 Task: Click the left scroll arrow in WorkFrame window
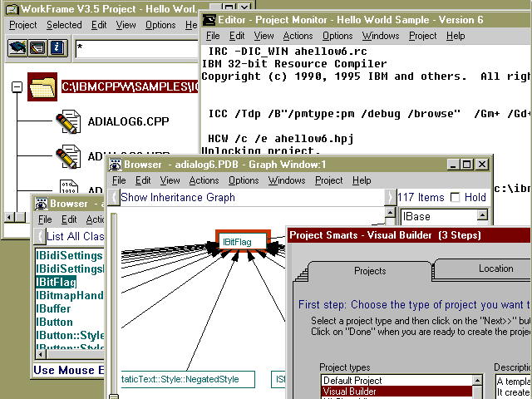point(9,218)
